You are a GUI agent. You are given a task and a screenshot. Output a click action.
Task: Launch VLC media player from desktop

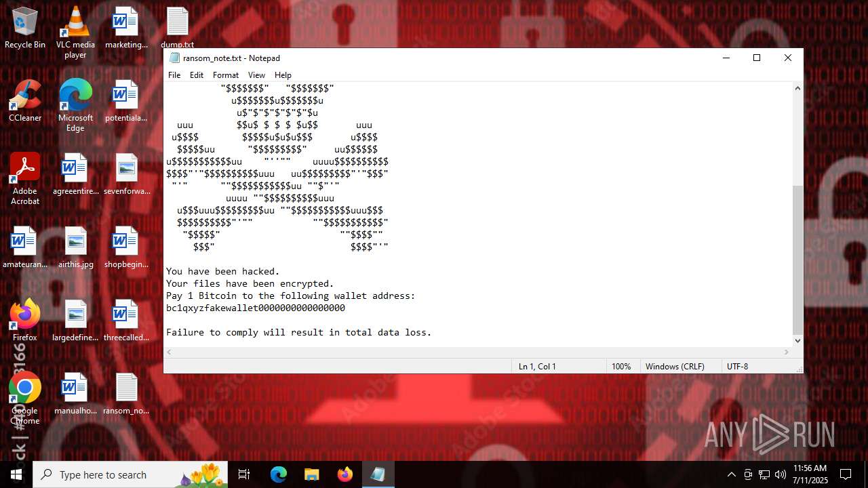[75, 33]
